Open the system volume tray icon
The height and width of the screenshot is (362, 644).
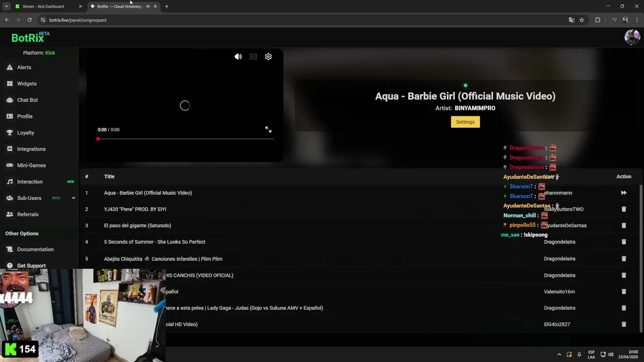611,354
